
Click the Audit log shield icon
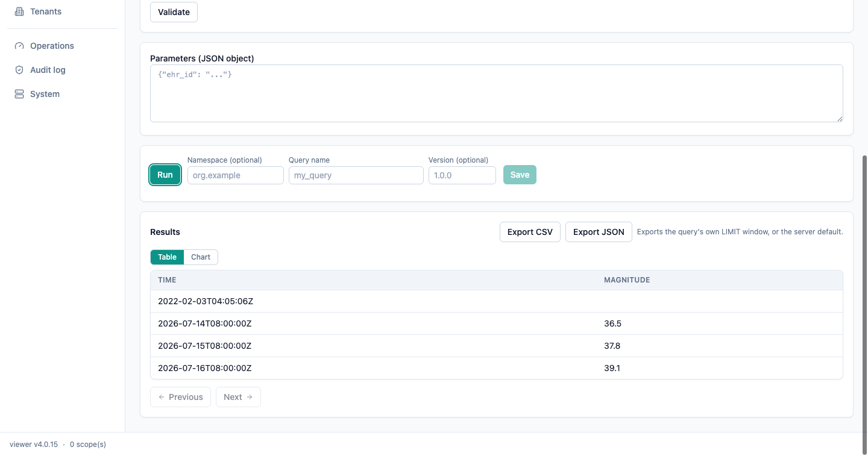[x=19, y=70]
